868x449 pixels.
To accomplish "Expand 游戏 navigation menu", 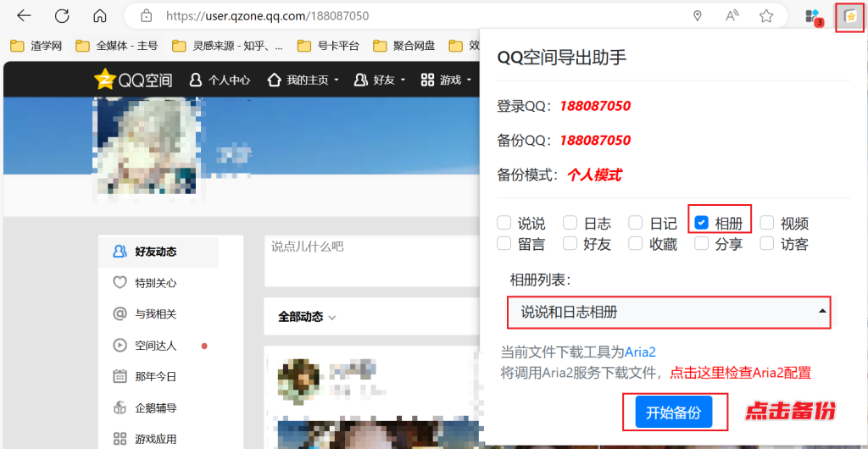I will click(446, 80).
